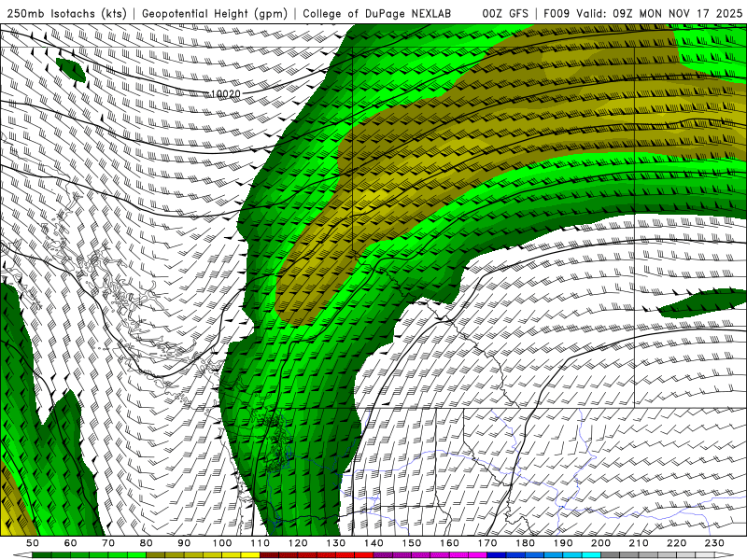
Task: Click the 190 knot legend label
Action: 563,543
